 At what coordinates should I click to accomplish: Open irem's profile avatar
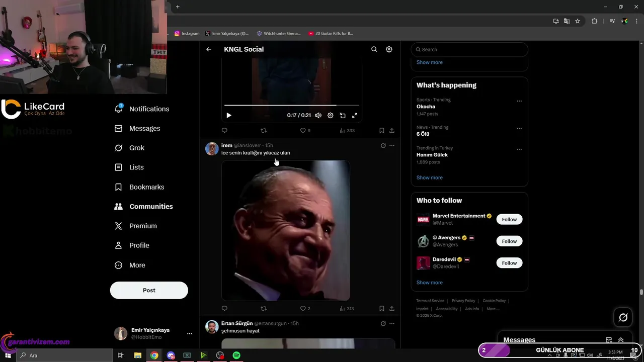pos(212,149)
